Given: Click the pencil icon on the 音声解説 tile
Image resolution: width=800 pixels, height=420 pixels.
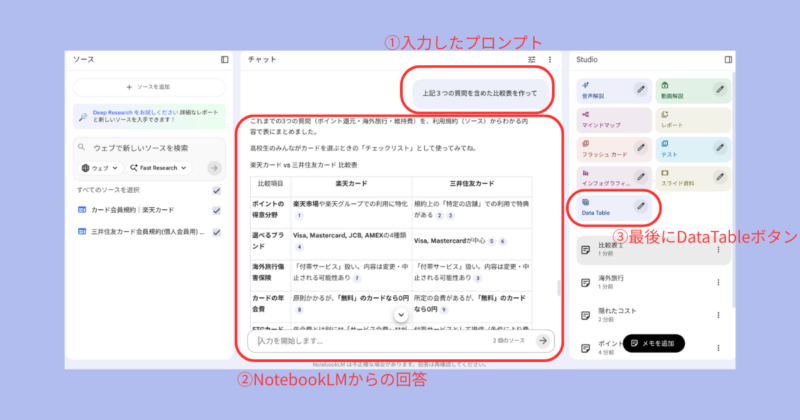Looking at the screenshot, I should pyautogui.click(x=641, y=90).
